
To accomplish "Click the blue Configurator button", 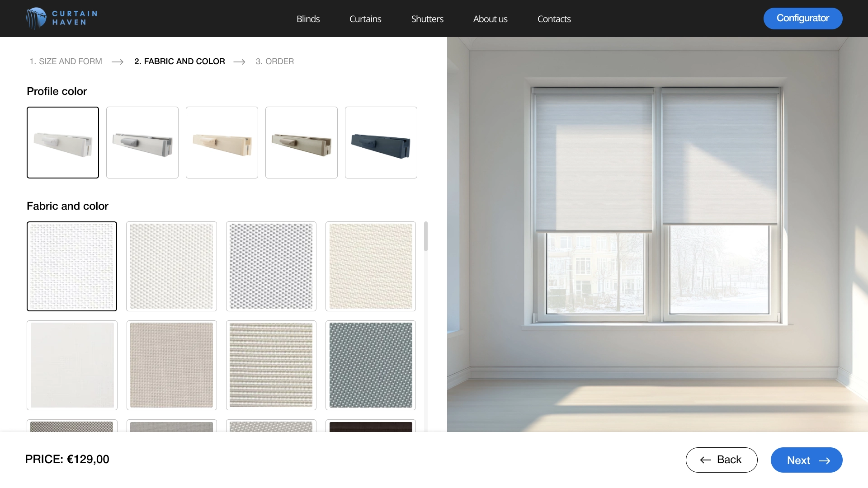I will (x=802, y=19).
